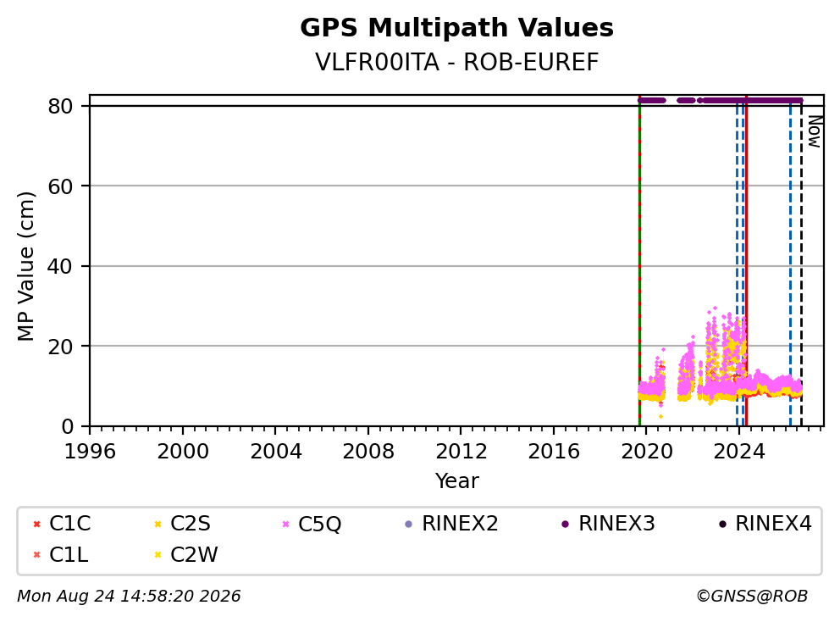Viewport: 840px width, 622px height.
Task: Select the C1L legend label
Action: pyautogui.click(x=69, y=555)
